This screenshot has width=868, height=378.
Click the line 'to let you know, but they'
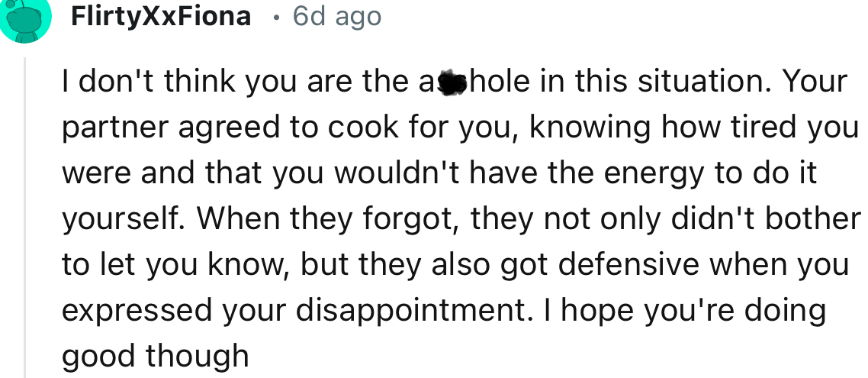click(x=455, y=265)
